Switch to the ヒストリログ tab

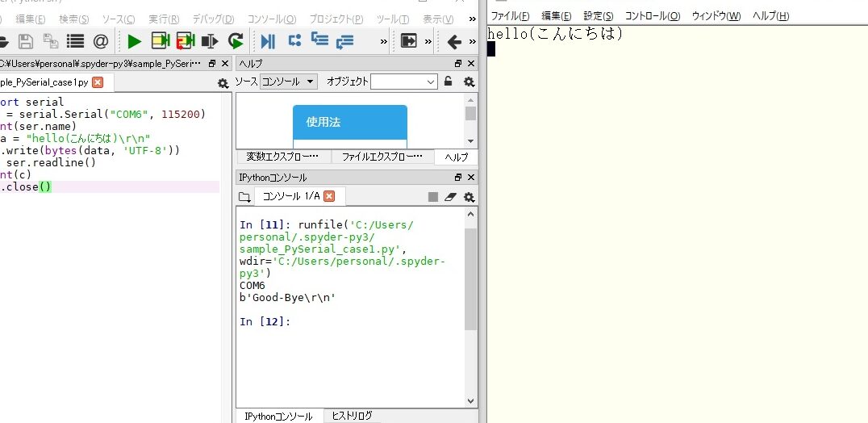pos(352,416)
